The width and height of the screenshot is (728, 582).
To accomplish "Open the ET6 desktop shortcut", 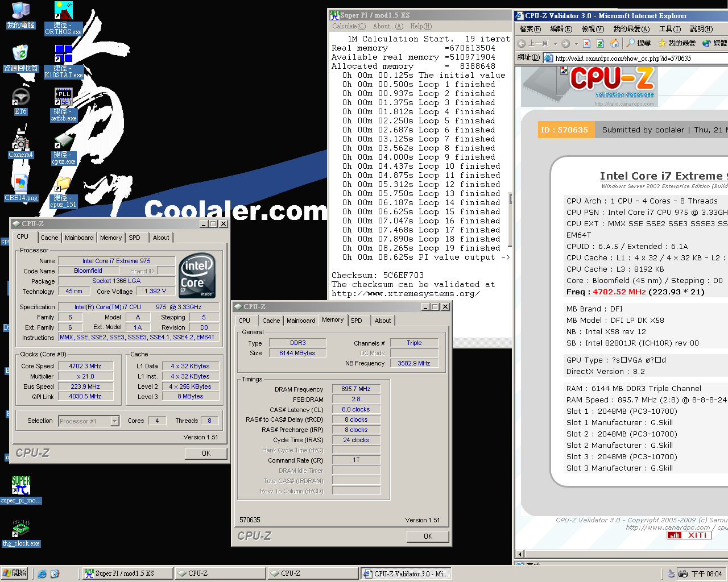I will pyautogui.click(x=20, y=101).
